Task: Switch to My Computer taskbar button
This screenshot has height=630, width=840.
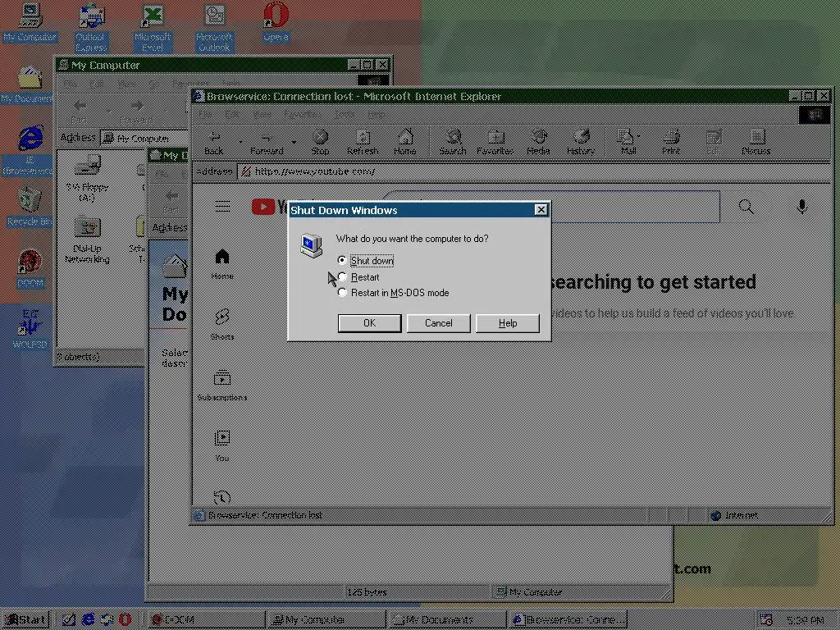Action: (326, 620)
